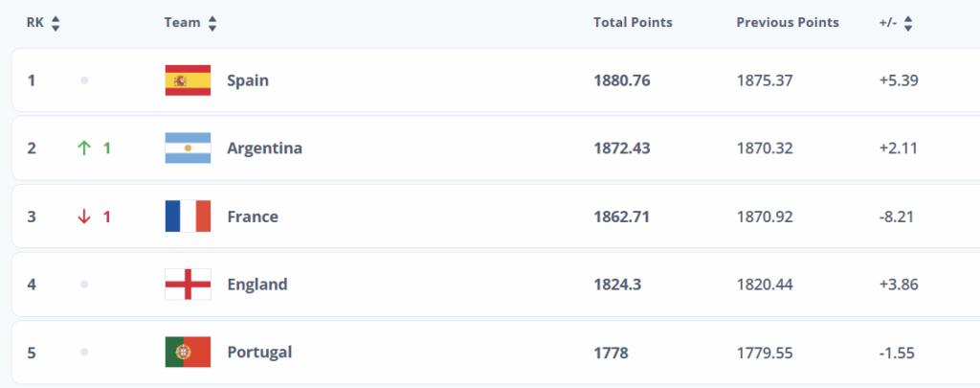The image size is (980, 388).
Task: Click Argentina's green up arrow indicator
Action: 84,148
